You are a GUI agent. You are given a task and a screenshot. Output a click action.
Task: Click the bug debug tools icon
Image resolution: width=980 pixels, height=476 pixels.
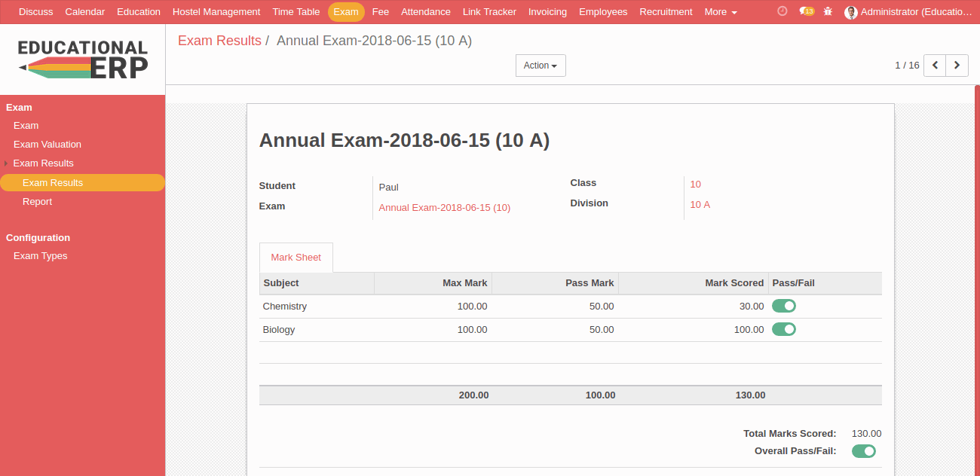(828, 11)
